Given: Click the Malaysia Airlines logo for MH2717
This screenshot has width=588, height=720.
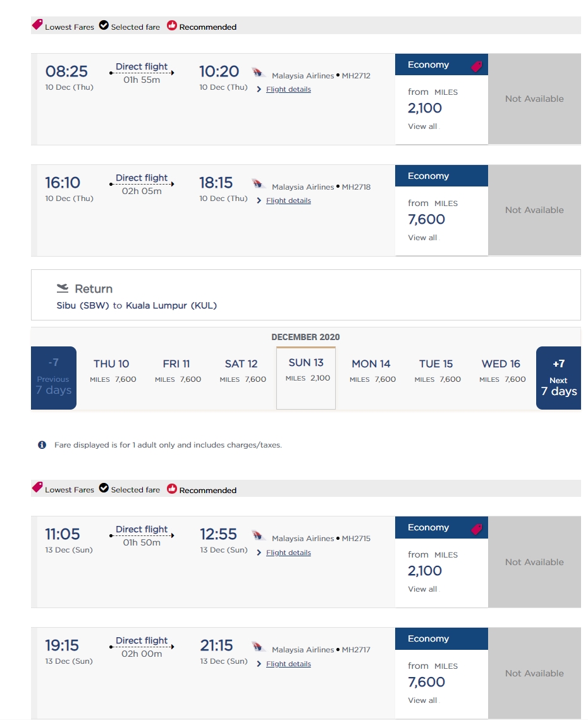Looking at the screenshot, I should click(x=257, y=647).
